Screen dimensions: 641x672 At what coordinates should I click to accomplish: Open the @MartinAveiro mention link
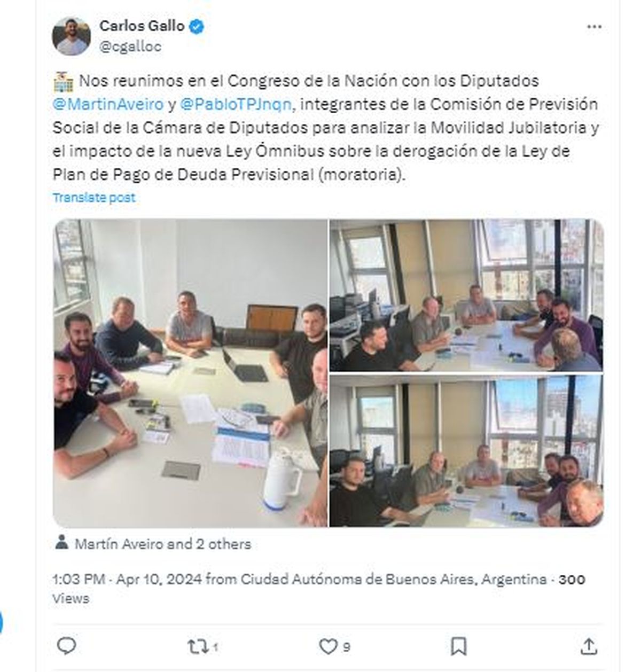click(x=108, y=104)
